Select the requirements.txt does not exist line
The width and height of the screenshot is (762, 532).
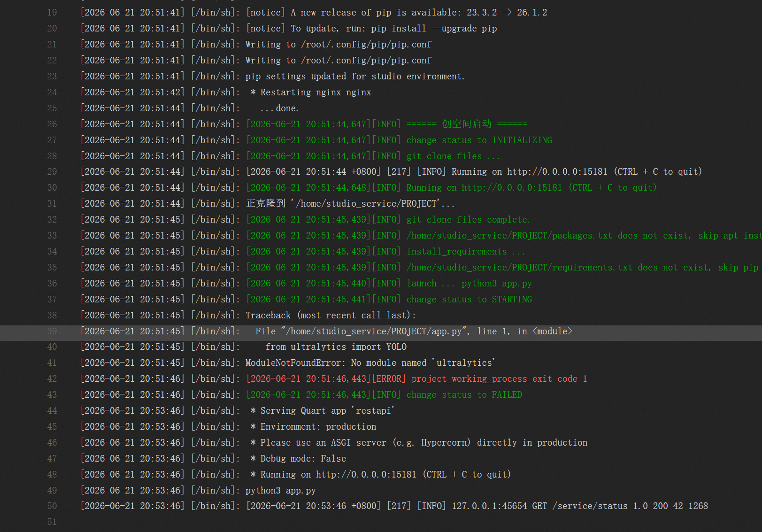pyautogui.click(x=421, y=267)
